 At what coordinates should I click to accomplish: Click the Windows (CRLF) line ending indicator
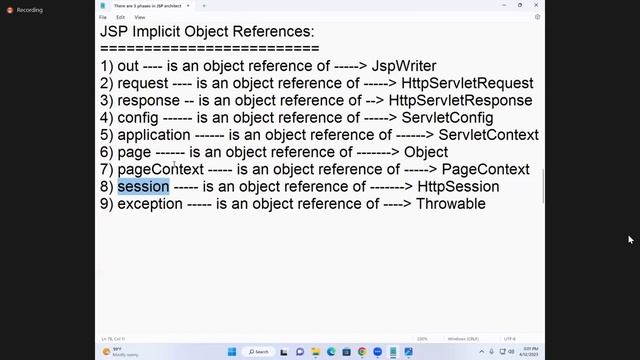click(x=463, y=339)
